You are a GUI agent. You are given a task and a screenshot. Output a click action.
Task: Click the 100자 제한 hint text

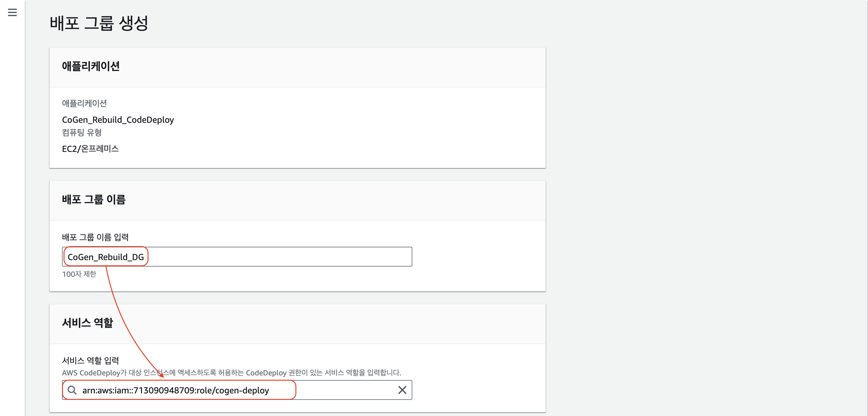[x=79, y=274]
